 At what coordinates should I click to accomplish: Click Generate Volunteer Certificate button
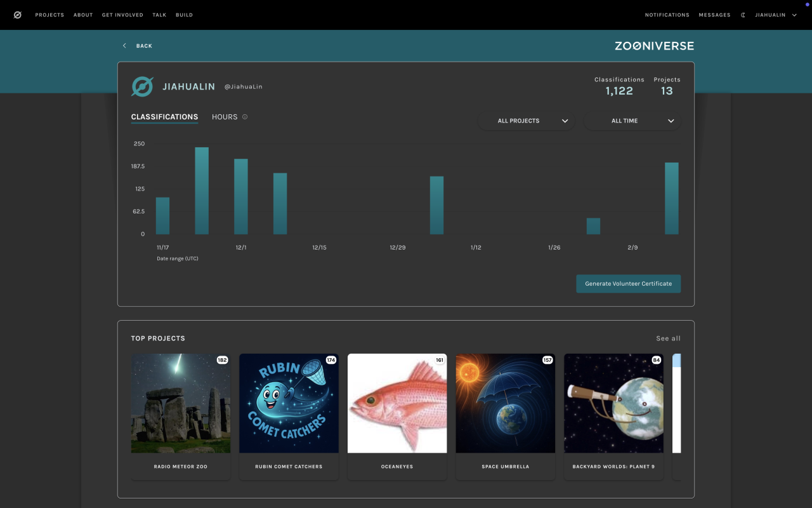tap(628, 284)
